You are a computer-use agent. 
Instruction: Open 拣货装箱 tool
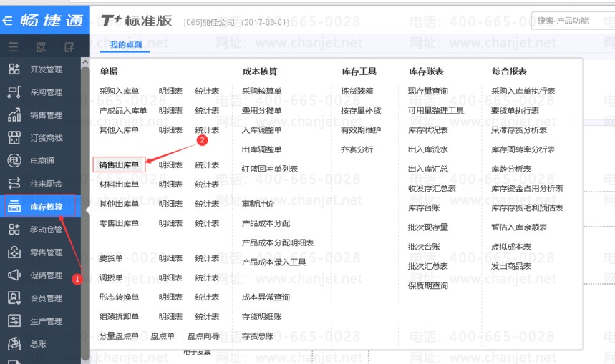357,91
